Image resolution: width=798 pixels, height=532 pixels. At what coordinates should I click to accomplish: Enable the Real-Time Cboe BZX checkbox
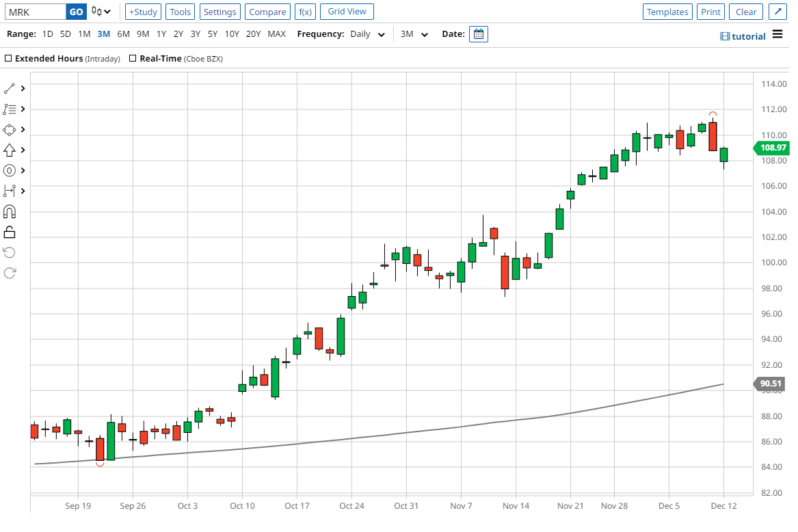133,59
